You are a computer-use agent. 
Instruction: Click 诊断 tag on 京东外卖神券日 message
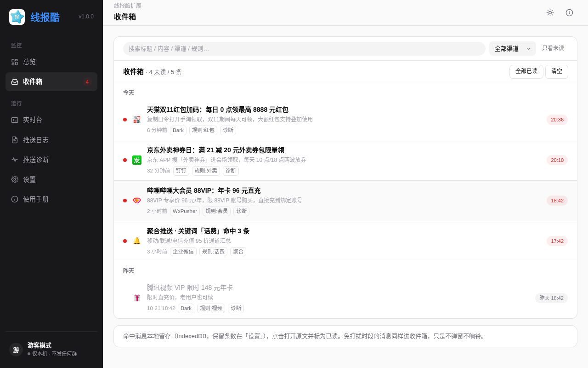231,171
